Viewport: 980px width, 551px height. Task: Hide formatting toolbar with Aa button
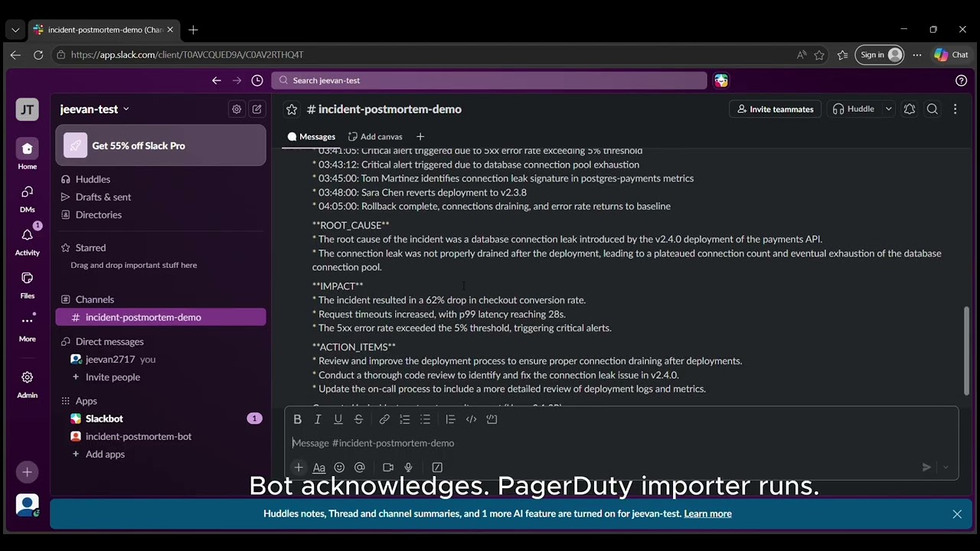319,468
